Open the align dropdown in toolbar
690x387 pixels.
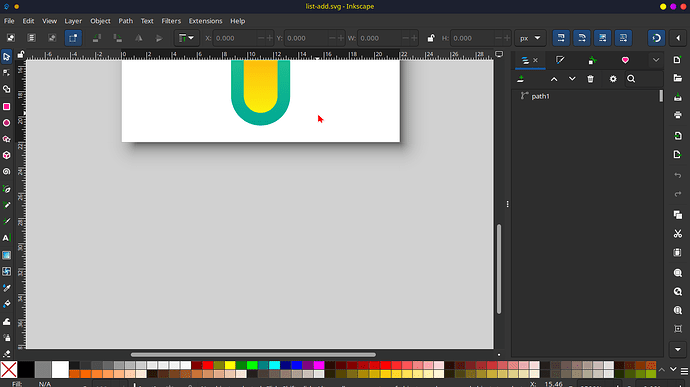pyautogui.click(x=187, y=38)
